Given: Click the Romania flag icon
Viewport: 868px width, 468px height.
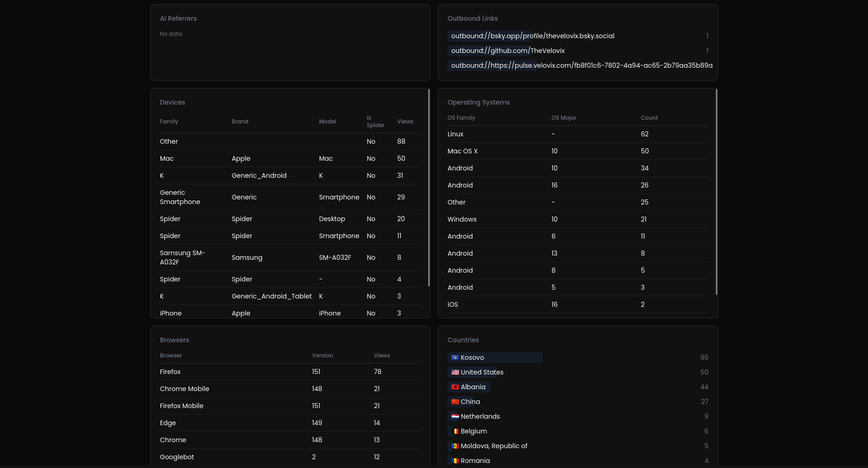Looking at the screenshot, I should [455, 461].
